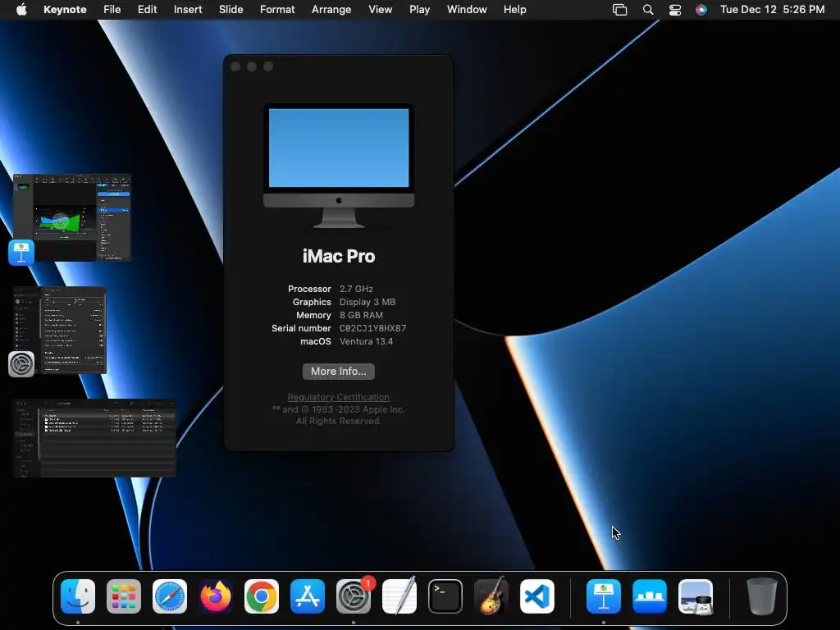Image resolution: width=840 pixels, height=630 pixels.
Task: Click the Stage Manager icon in menu bar
Action: (620, 10)
